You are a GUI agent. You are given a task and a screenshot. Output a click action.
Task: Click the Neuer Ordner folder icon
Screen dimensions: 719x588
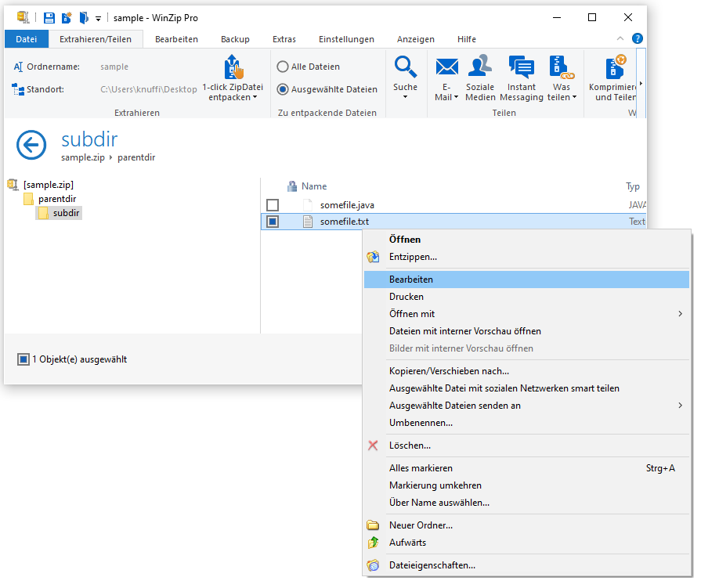click(374, 525)
